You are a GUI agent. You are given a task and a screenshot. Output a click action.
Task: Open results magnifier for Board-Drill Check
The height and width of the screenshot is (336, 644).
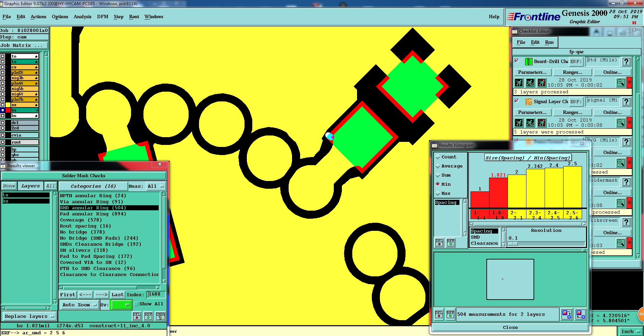[621, 83]
